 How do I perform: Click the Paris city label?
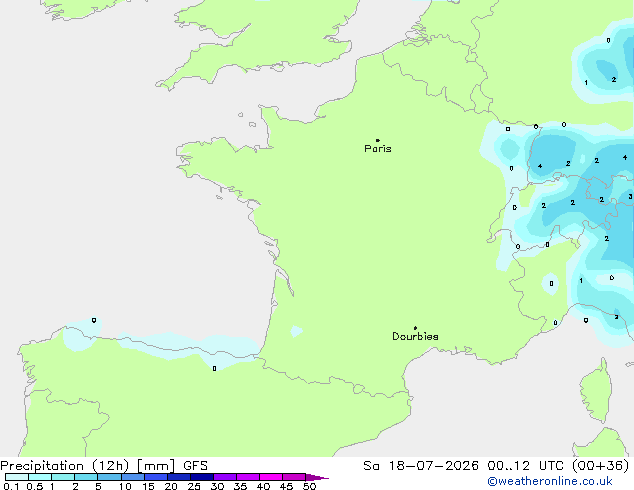coord(378,149)
